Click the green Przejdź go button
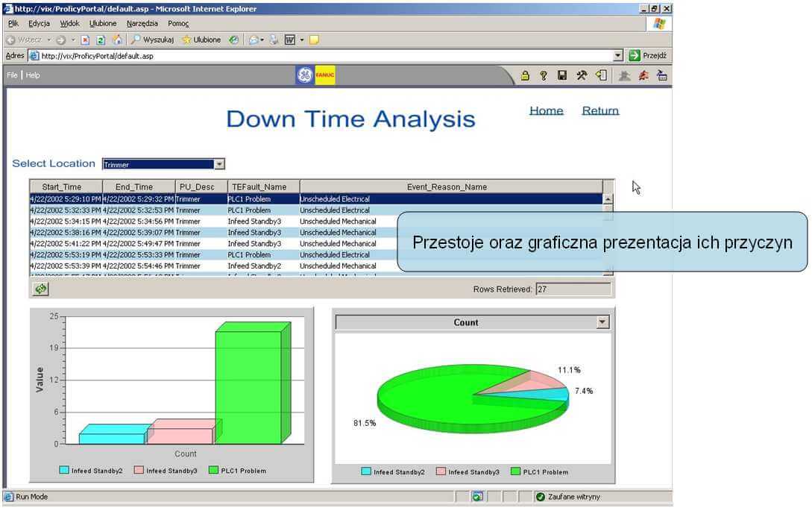812x508 pixels. click(x=648, y=55)
